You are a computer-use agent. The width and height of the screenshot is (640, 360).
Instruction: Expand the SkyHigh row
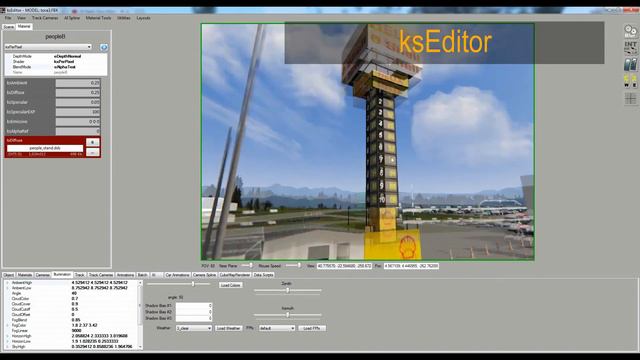point(7,347)
